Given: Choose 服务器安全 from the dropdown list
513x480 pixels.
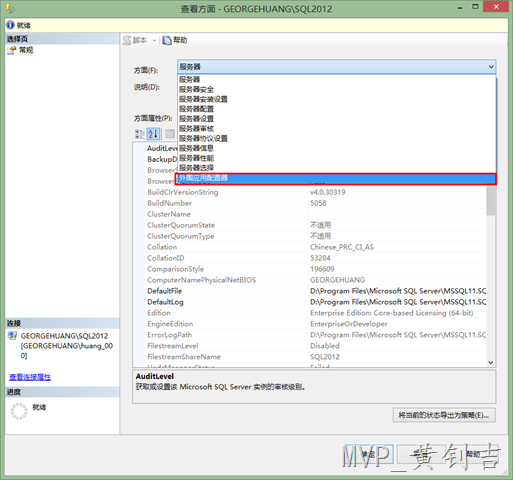Looking at the screenshot, I should (337, 89).
